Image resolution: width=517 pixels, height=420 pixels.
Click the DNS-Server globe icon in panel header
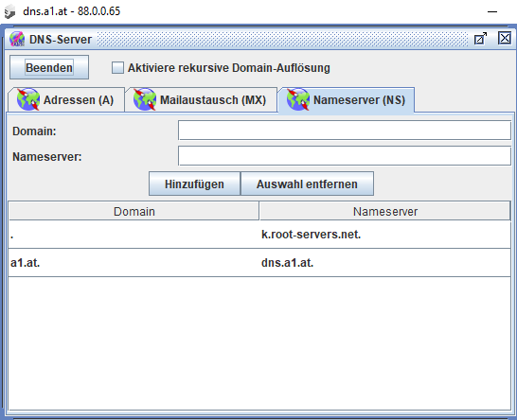(x=17, y=39)
